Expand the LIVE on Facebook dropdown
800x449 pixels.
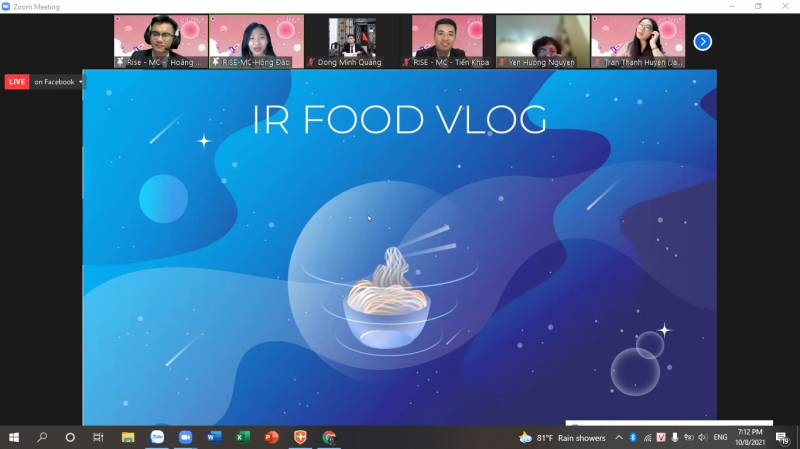pos(80,82)
